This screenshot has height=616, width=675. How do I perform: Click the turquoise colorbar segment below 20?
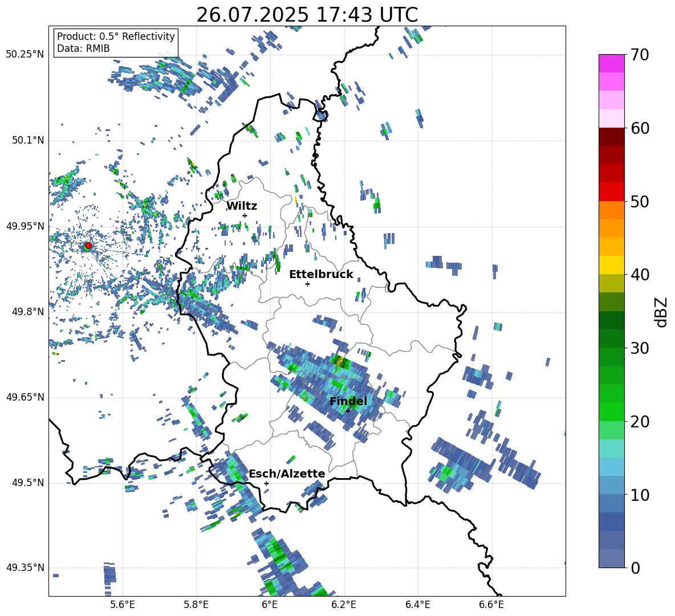[x=612, y=448]
